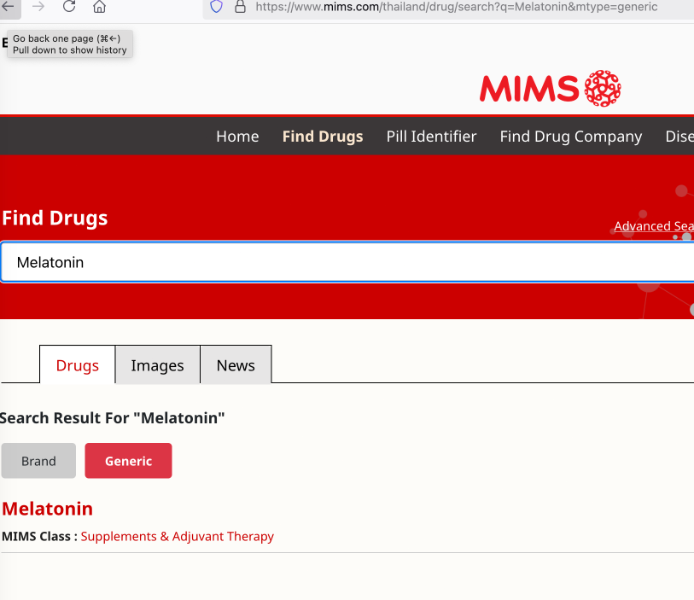Screen dimensions: 694x600
Task: Open the Melatonin generic result link
Action: [47, 508]
